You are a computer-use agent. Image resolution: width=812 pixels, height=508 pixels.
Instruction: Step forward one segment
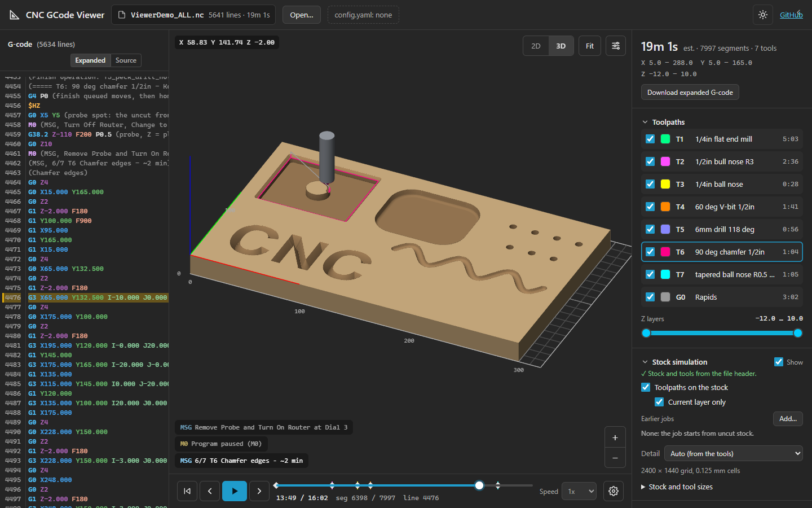pos(259,491)
